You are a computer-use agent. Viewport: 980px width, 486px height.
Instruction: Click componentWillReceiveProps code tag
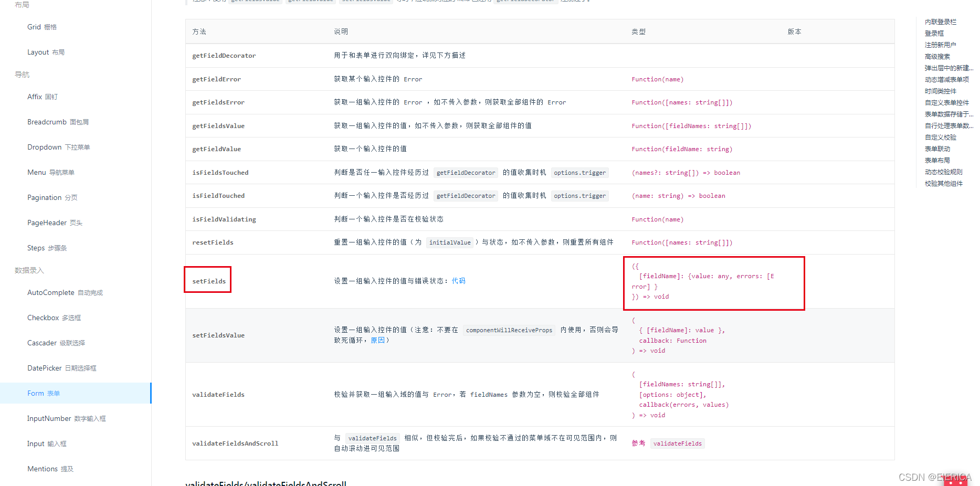click(x=509, y=330)
